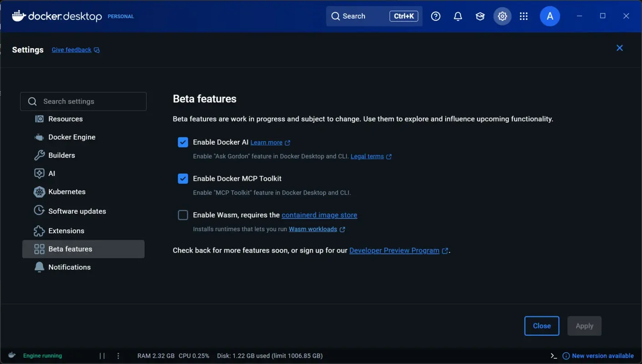Open the learning center graduation cap icon
The image size is (642, 364).
click(480, 16)
